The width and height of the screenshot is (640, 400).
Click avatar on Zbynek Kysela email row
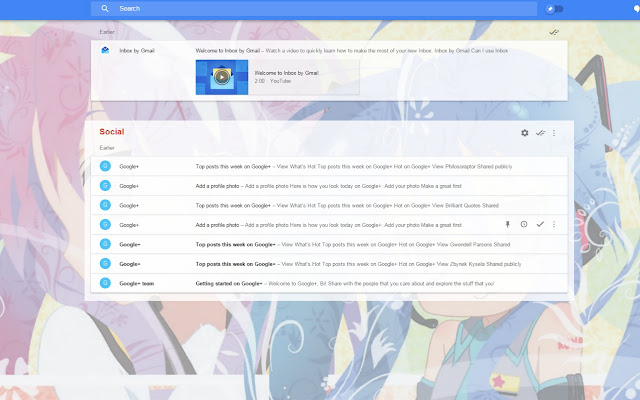pos(105,263)
